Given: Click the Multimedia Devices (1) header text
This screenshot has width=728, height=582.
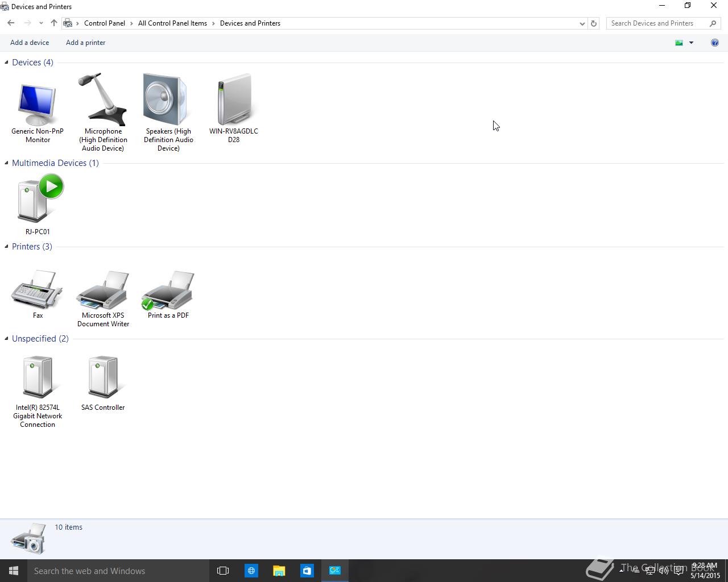Looking at the screenshot, I should [x=55, y=163].
